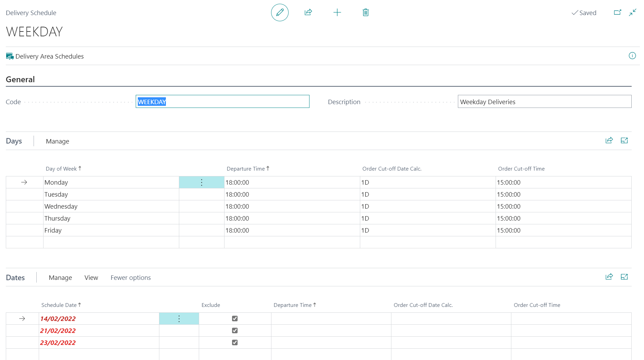Uncheck Exclude for 21/02/2022
644x360 pixels.
pyautogui.click(x=235, y=331)
